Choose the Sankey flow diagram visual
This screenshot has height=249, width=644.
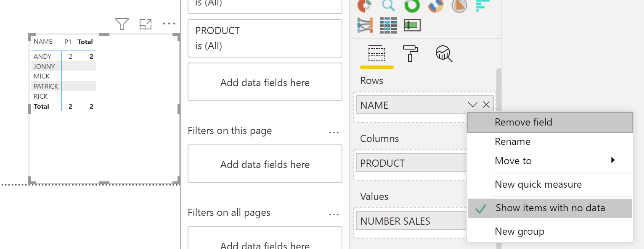[365, 25]
